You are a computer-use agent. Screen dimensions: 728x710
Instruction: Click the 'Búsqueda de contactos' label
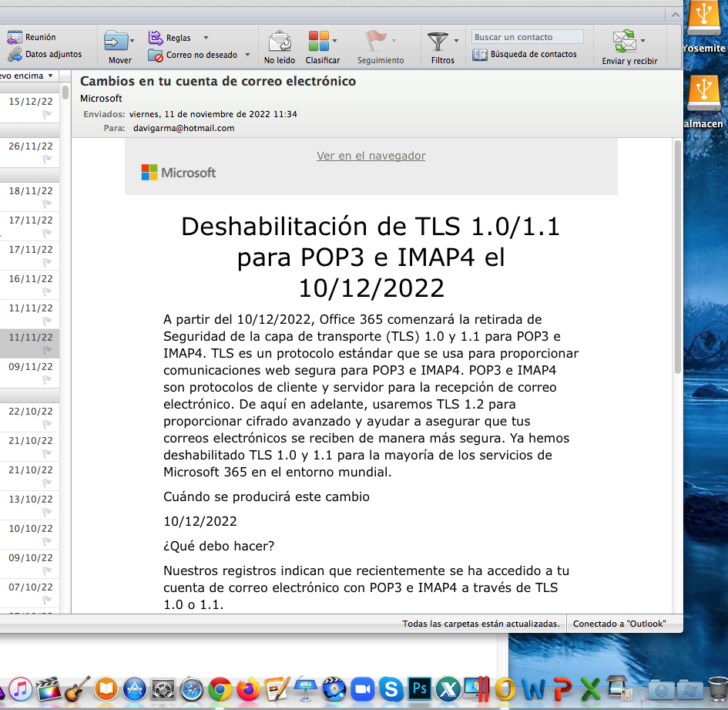533,54
